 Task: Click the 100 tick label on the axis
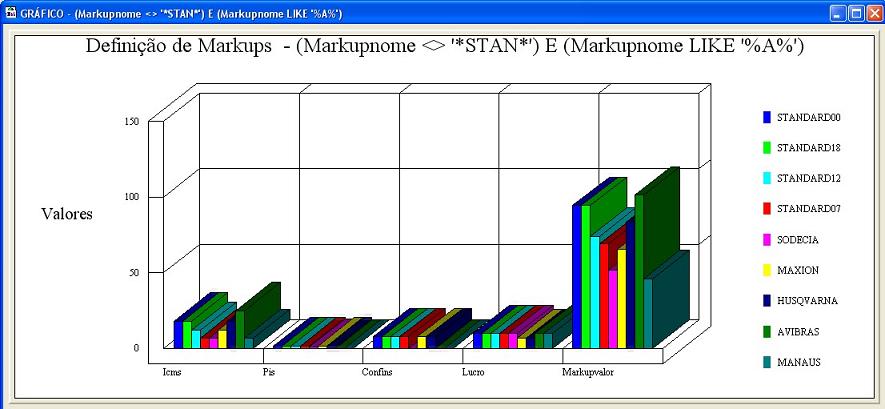pos(131,197)
